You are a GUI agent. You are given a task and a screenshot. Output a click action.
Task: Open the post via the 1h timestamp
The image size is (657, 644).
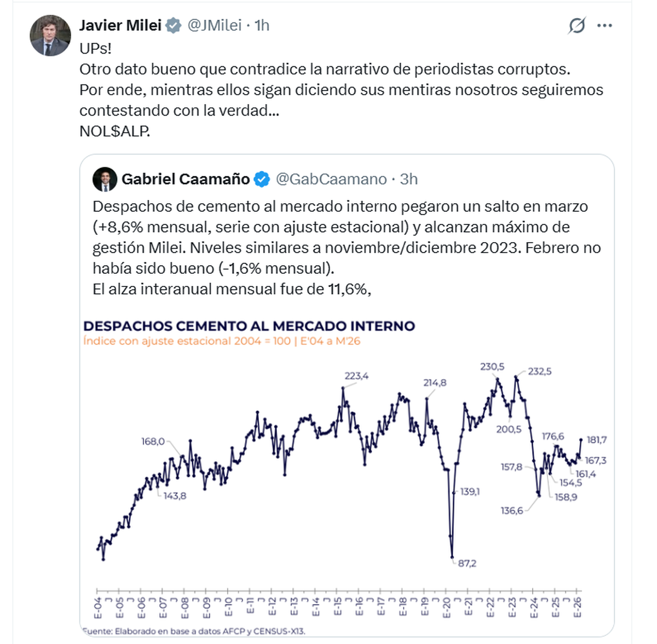[x=262, y=26]
